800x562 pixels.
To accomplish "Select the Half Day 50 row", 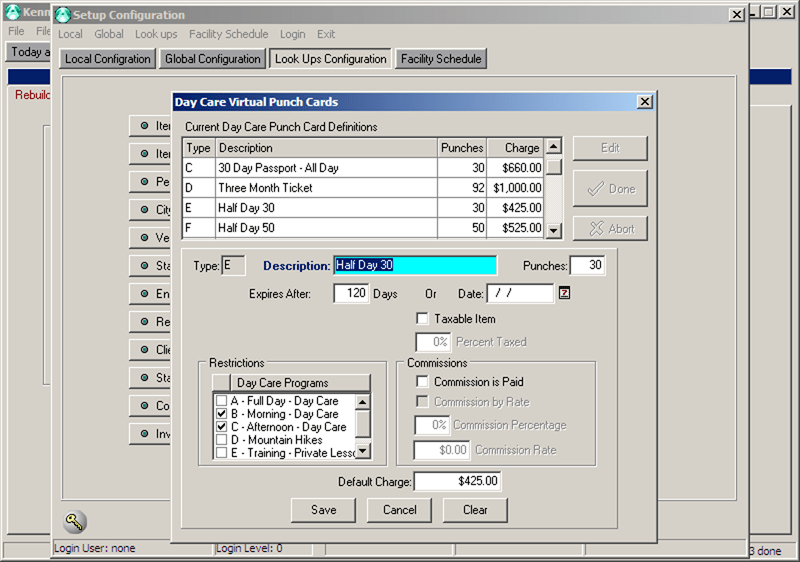I will pos(363,227).
